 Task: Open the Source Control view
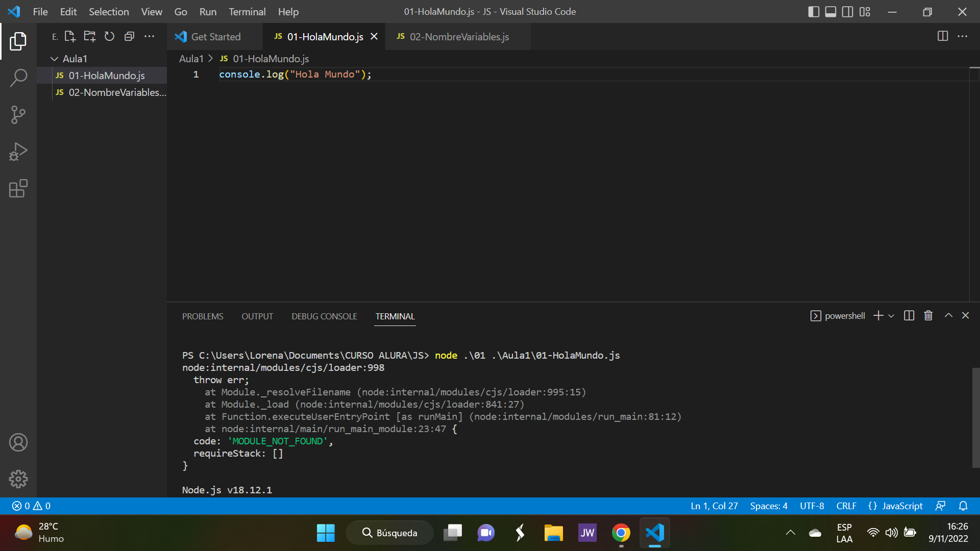[18, 115]
